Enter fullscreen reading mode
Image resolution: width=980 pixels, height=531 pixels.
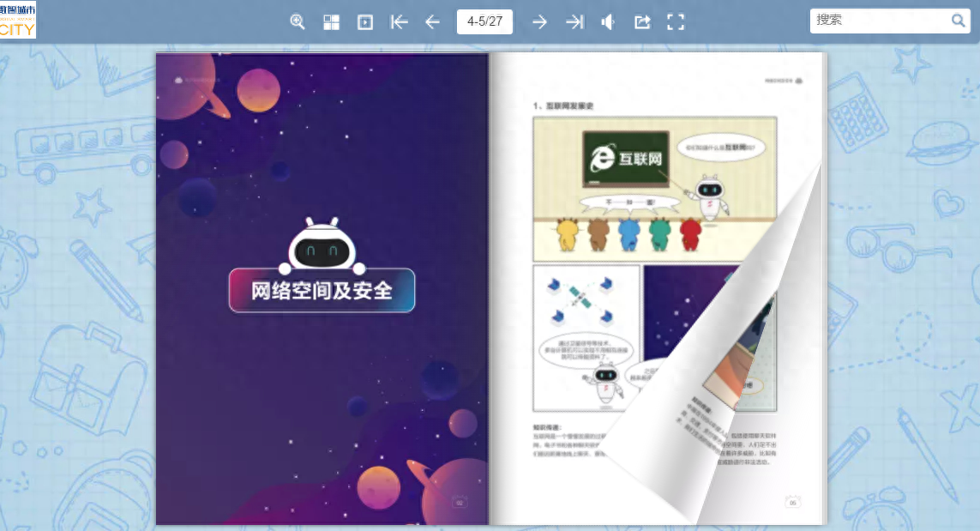pyautogui.click(x=676, y=21)
